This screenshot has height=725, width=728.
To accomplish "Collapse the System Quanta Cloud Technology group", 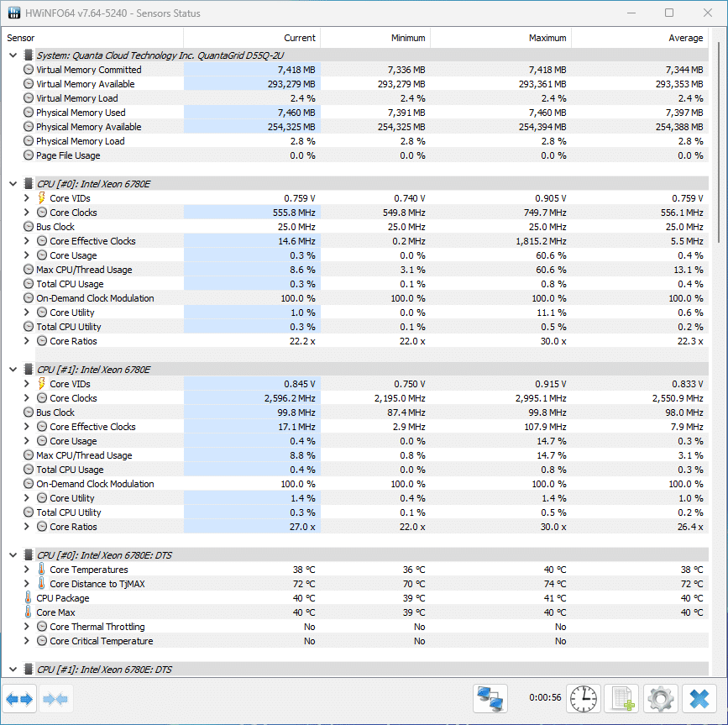I will (x=13, y=55).
